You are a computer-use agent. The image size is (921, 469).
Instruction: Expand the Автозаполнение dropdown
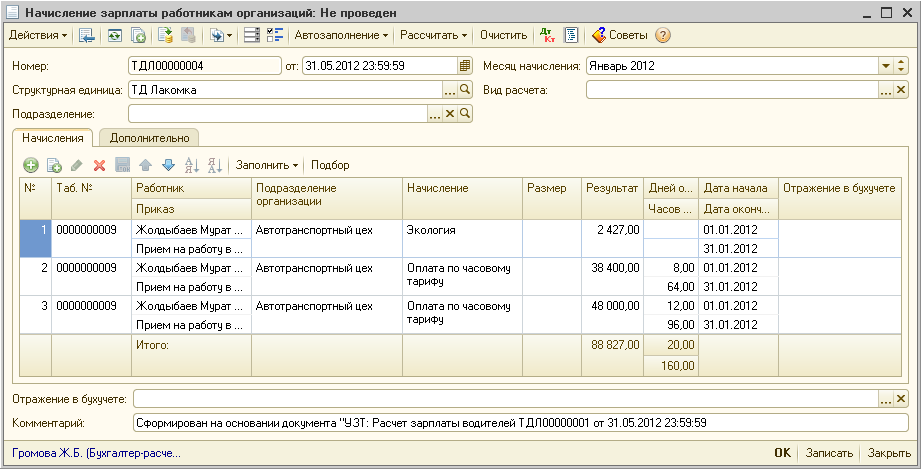[343, 35]
